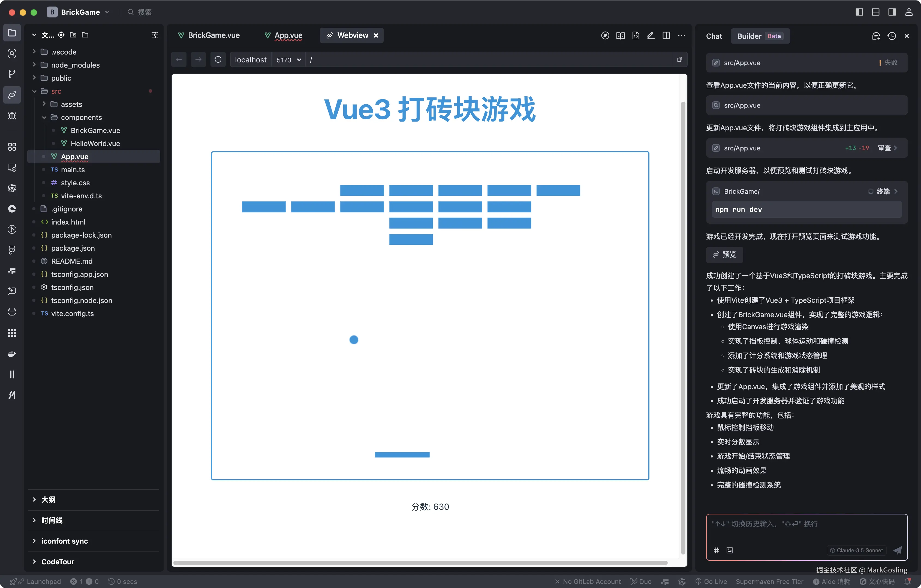Switch to the Chat tab in Builder panel
The image size is (921, 588).
[x=714, y=35]
